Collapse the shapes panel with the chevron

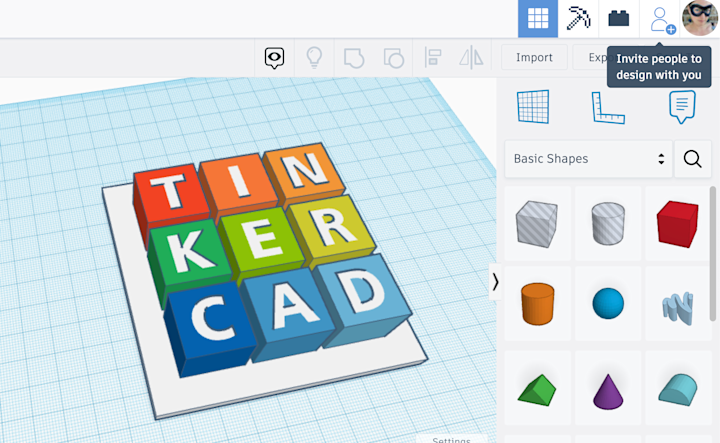495,282
